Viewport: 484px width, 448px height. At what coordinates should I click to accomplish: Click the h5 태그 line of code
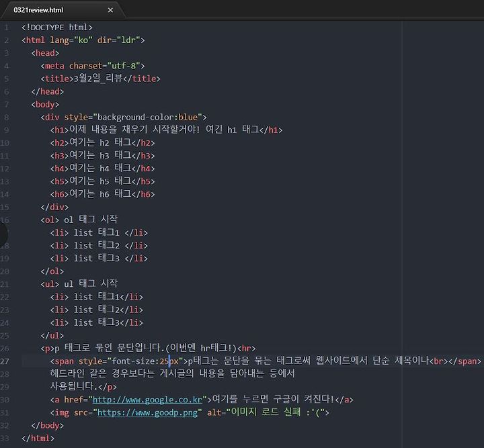click(x=102, y=181)
